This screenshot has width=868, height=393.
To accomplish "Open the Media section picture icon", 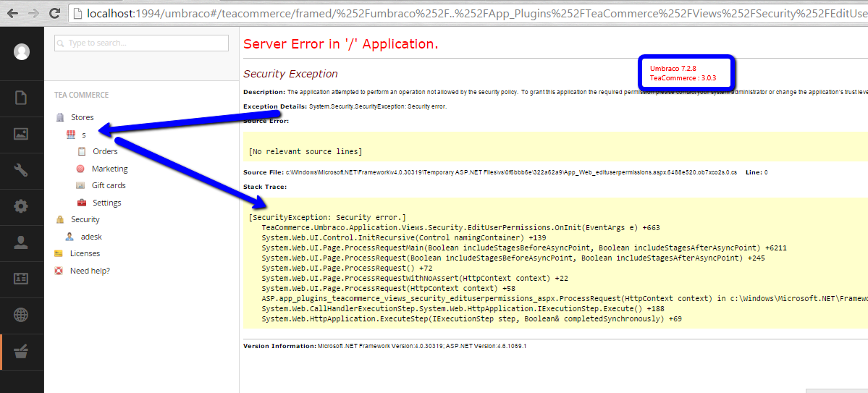I will click(21, 133).
